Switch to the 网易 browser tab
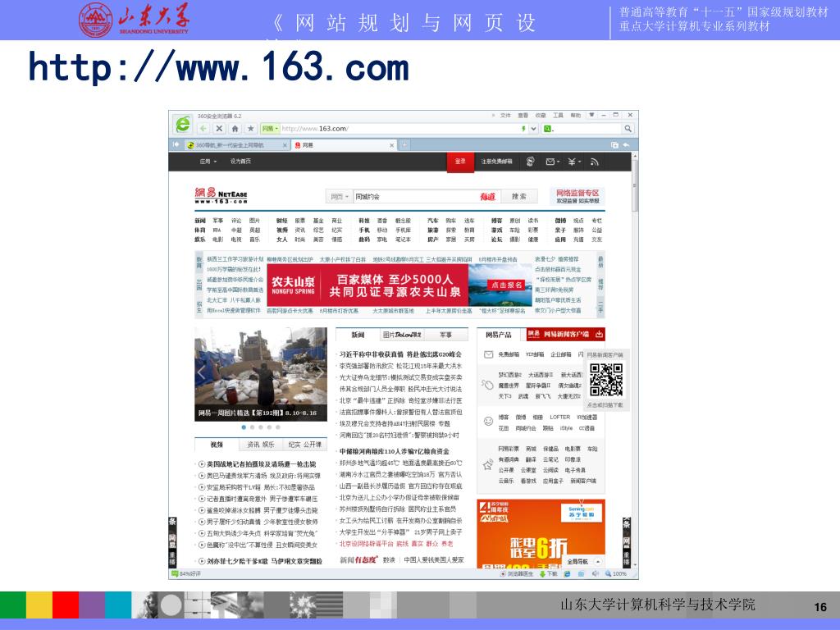 pos(345,145)
